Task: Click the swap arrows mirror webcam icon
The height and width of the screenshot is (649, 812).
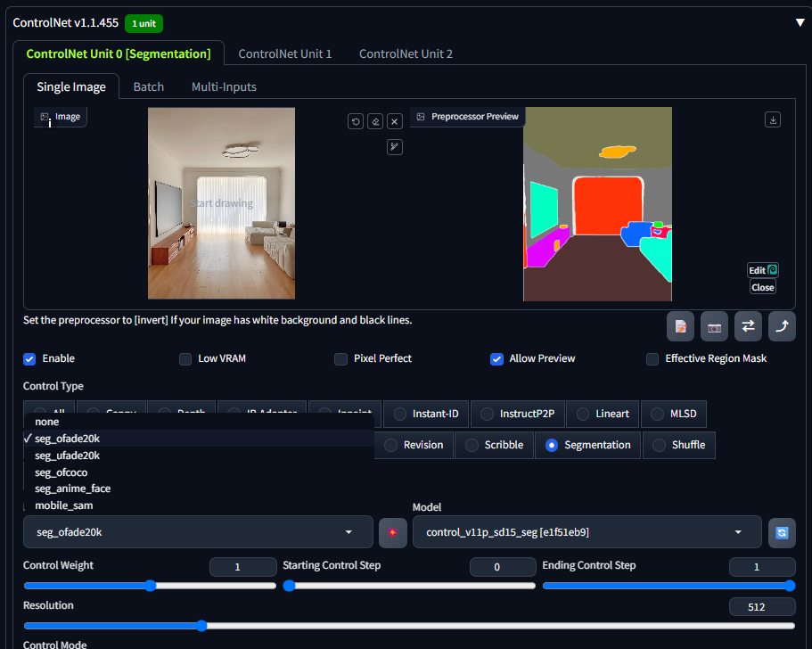Action: tap(748, 327)
